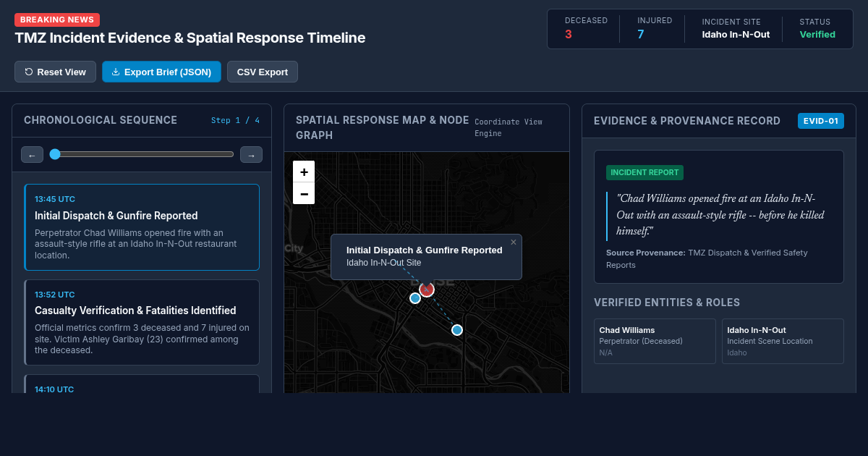Click the Verified Entities & Roles heading
The width and height of the screenshot is (868, 456).
coord(667,303)
